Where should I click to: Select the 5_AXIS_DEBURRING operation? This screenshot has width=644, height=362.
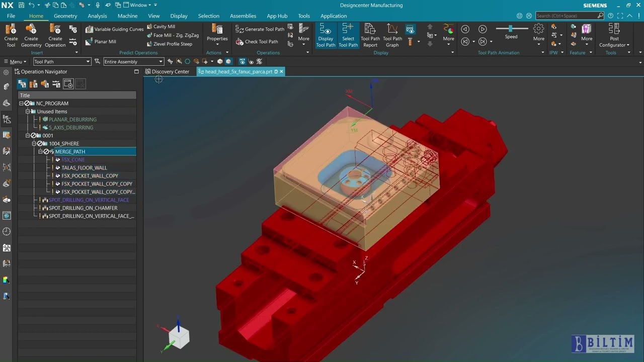pyautogui.click(x=71, y=128)
